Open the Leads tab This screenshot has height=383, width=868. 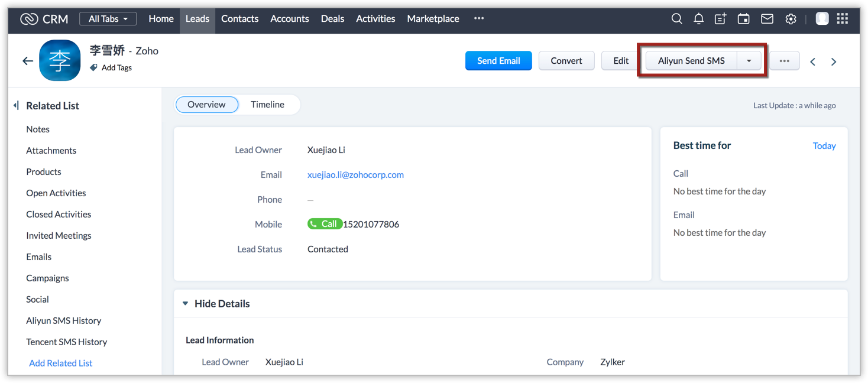click(x=197, y=19)
